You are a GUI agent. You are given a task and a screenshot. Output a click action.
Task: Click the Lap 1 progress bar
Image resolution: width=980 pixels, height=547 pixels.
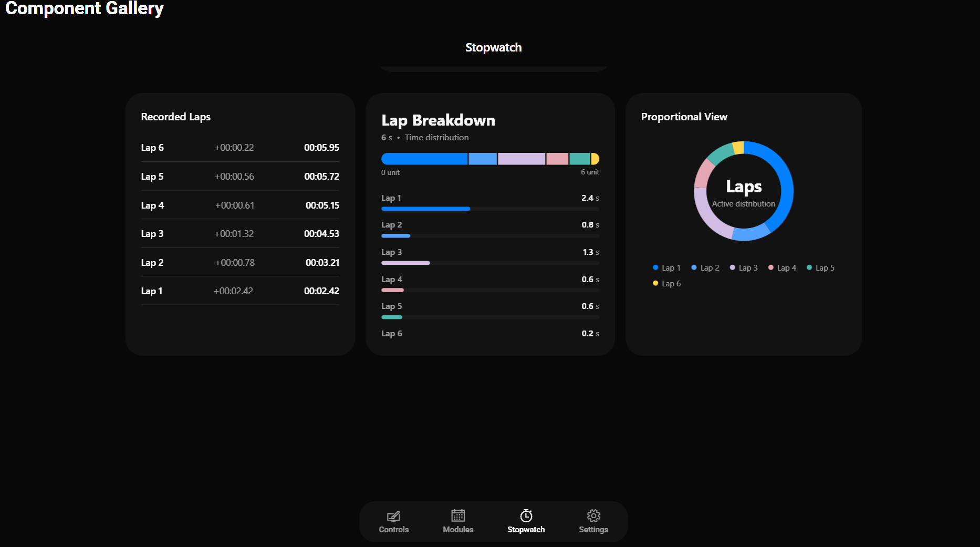click(490, 209)
